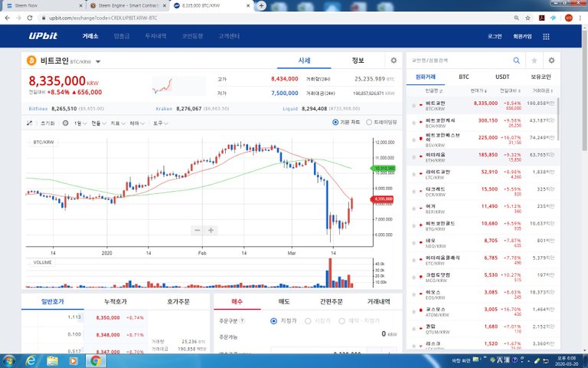Filter by favorites star beside search box

point(534,60)
